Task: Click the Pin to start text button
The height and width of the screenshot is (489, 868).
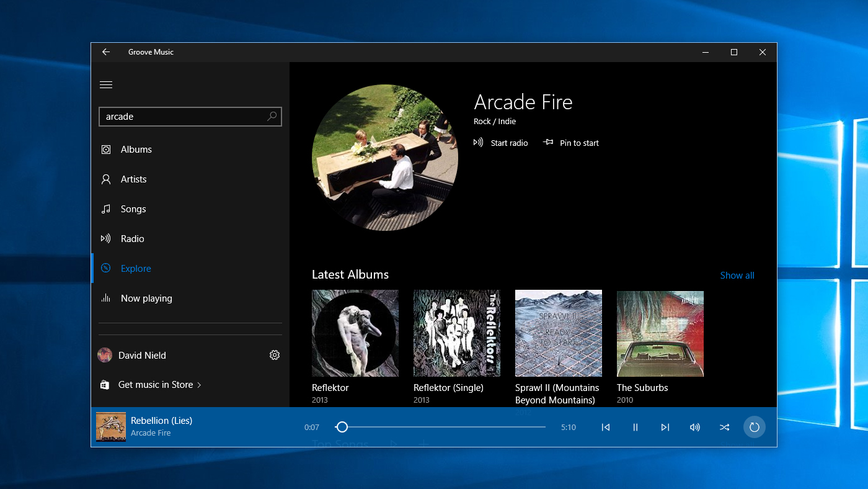Action: (x=579, y=143)
